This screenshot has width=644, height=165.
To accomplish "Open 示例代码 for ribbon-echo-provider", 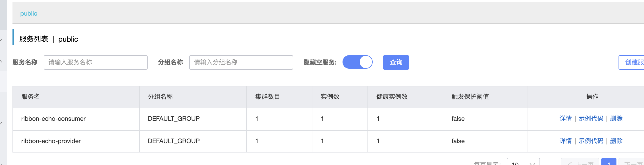I will [x=591, y=141].
